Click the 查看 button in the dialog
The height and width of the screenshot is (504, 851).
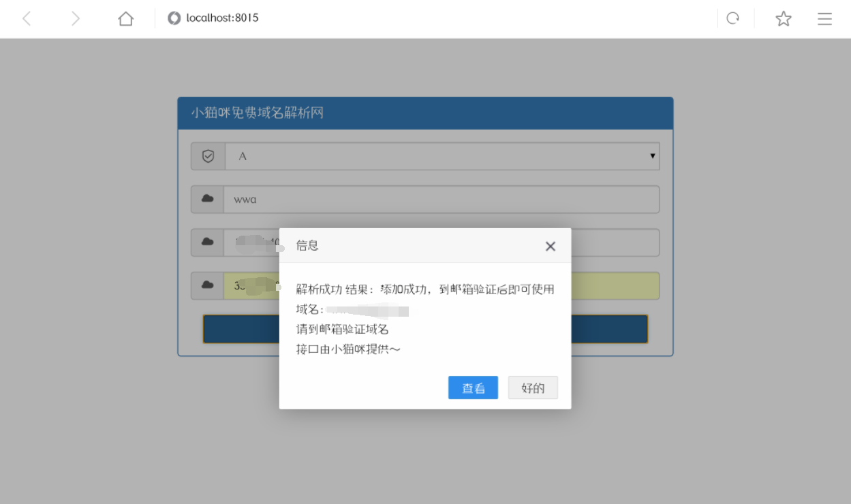[473, 388]
